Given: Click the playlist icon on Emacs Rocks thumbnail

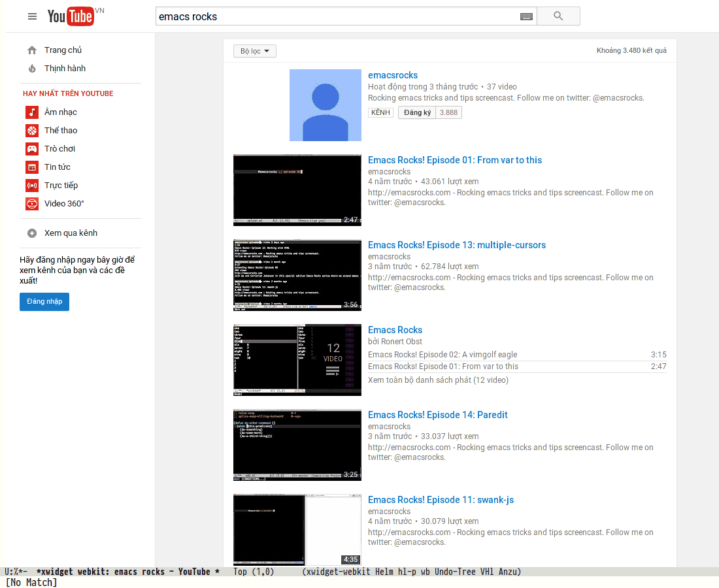Looking at the screenshot, I should click(x=333, y=370).
